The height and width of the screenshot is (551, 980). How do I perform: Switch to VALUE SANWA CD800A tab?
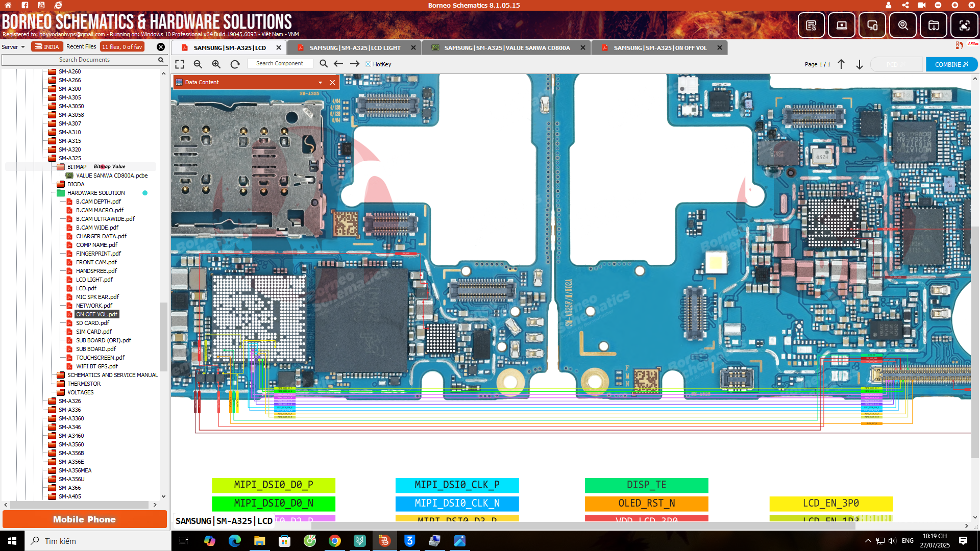click(507, 48)
